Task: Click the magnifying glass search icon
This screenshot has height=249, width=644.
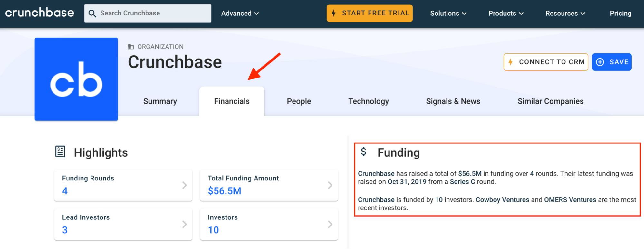Action: point(92,14)
